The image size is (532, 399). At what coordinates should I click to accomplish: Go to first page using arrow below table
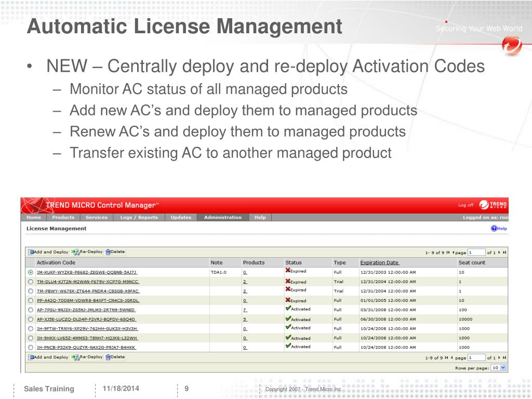point(446,357)
